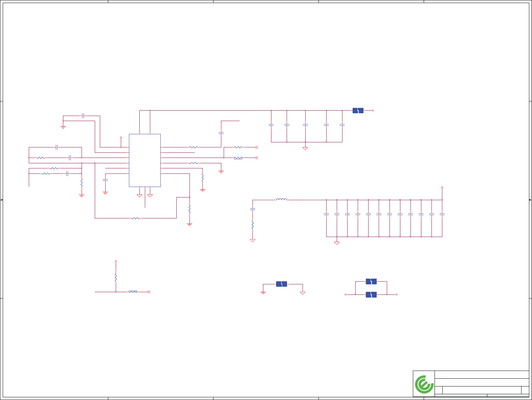532x400 pixels.
Task: Select the capacitor on the top-left wire above the earth ground
Action: click(83, 116)
